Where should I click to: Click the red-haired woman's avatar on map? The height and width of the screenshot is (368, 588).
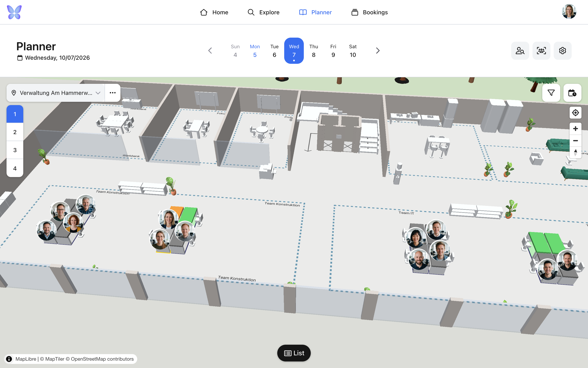tap(73, 223)
